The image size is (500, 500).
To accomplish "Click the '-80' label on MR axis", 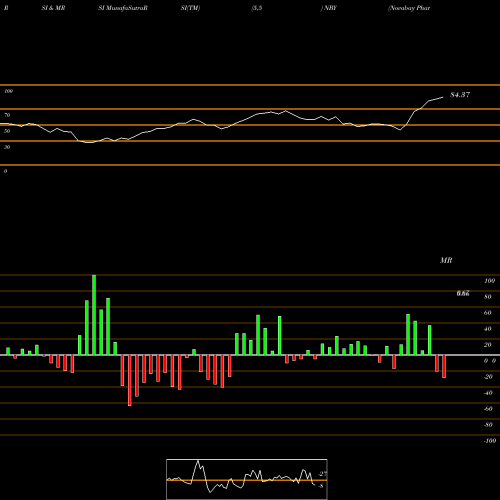I will pyautogui.click(x=488, y=425).
